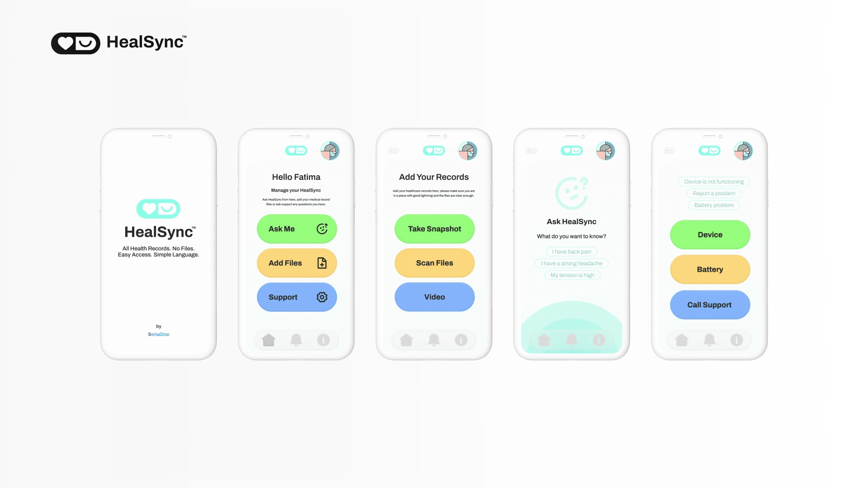The height and width of the screenshot is (488, 868).
Task: Select I have back pain suggestion chip
Action: coord(571,251)
